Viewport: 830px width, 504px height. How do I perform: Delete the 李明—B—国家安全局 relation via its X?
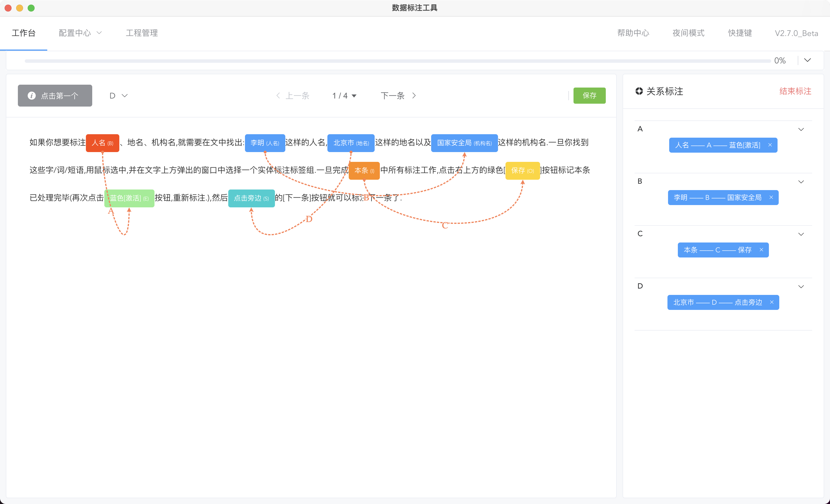coord(771,197)
